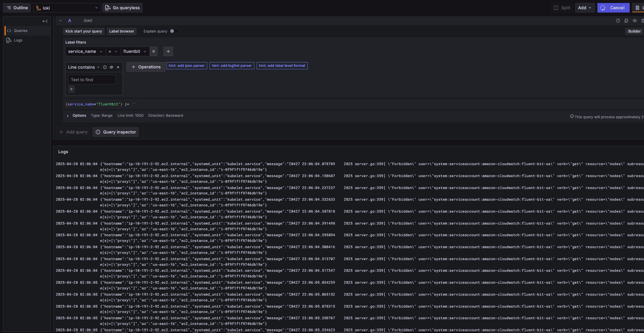This screenshot has width=644, height=333.
Task: Open log line with message 23:06:04.517347
Action: pyautogui.click(x=349, y=273)
